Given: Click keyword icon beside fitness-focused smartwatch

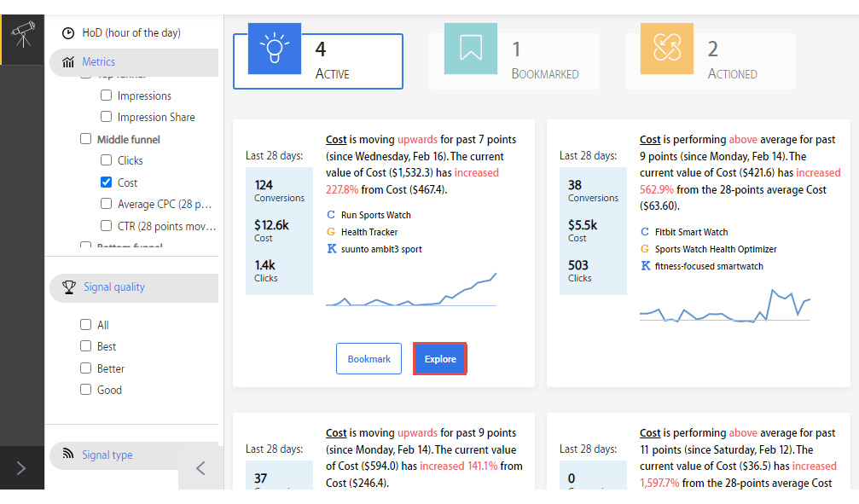Looking at the screenshot, I should [646, 266].
